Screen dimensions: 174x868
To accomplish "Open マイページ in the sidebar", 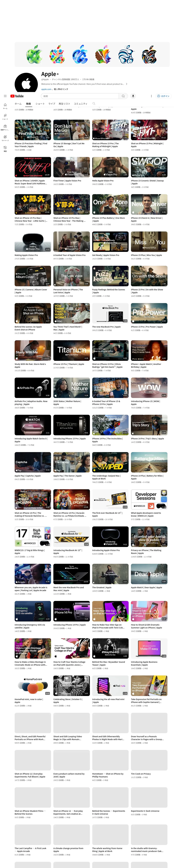I will pos(5,138).
